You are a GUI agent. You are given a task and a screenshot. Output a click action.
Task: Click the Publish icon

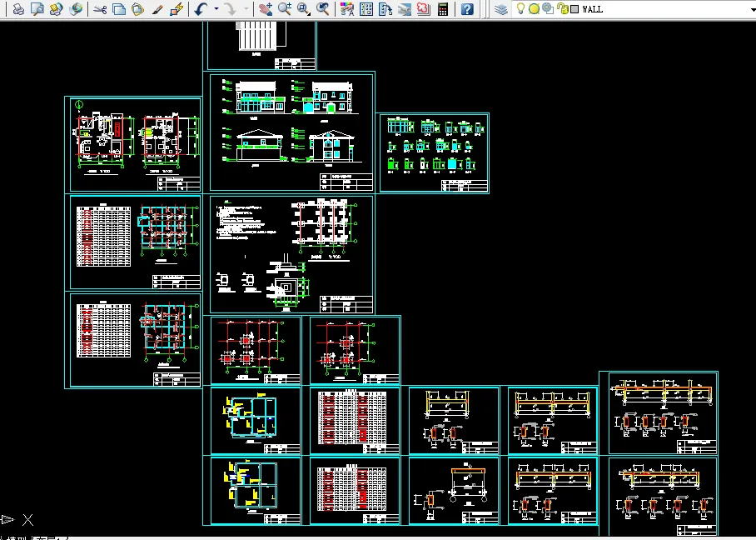pyautogui.click(x=56, y=8)
